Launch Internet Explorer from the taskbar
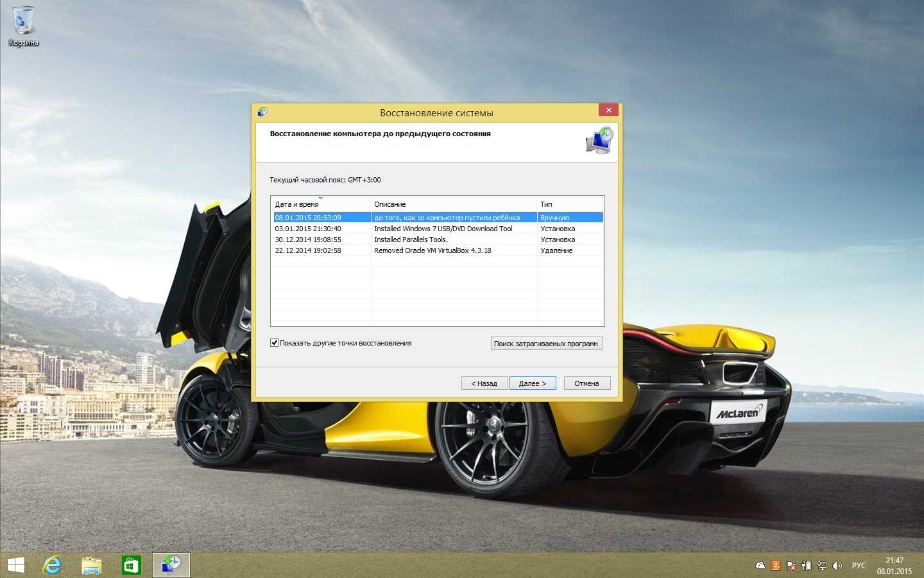This screenshot has height=578, width=924. 53,565
